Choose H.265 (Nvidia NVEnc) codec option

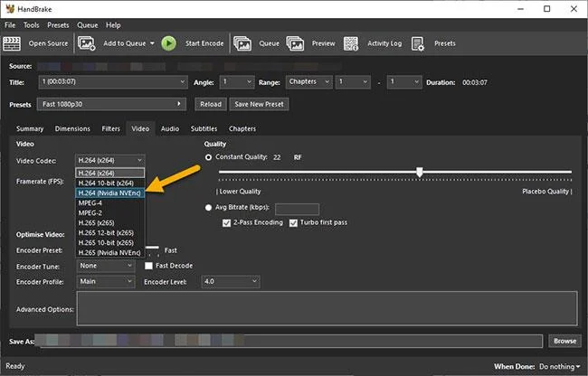[x=110, y=253]
